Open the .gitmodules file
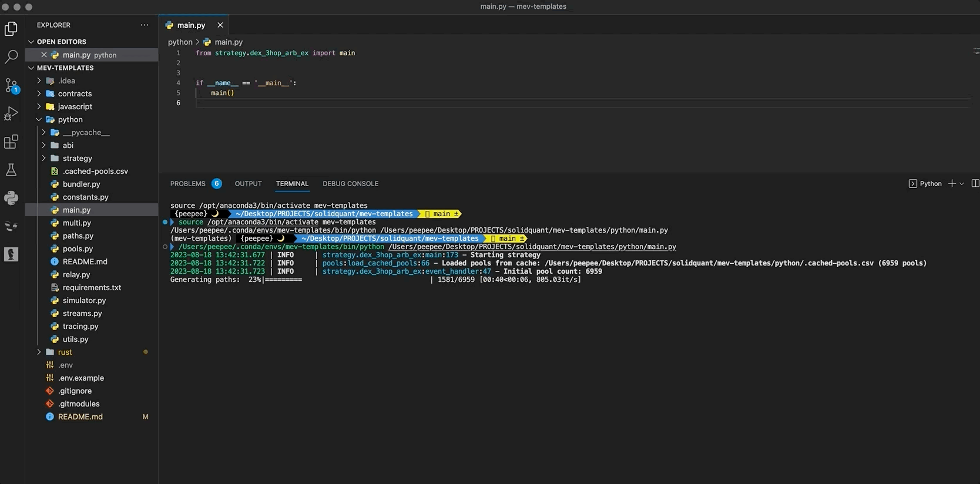The width and height of the screenshot is (980, 484). [92, 404]
